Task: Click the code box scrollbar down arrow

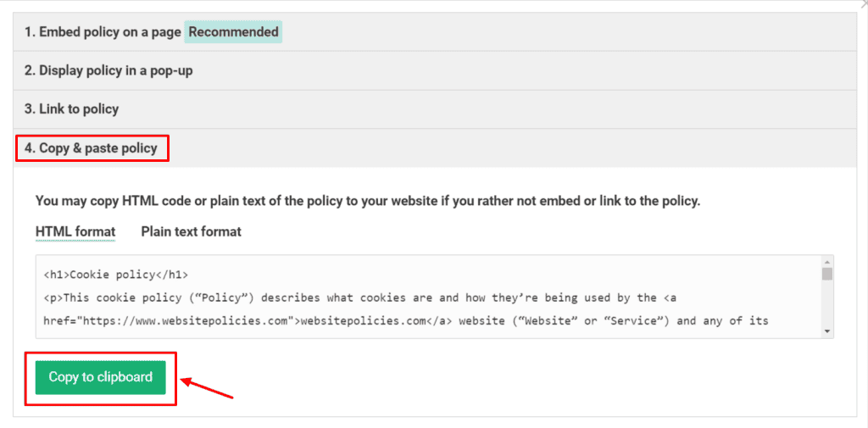Action: point(827,331)
